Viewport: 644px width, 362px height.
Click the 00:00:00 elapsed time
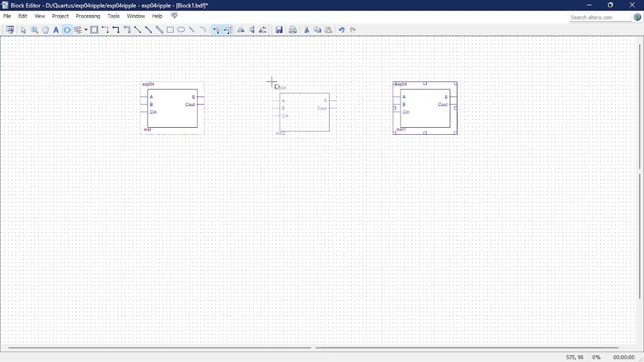(623, 357)
